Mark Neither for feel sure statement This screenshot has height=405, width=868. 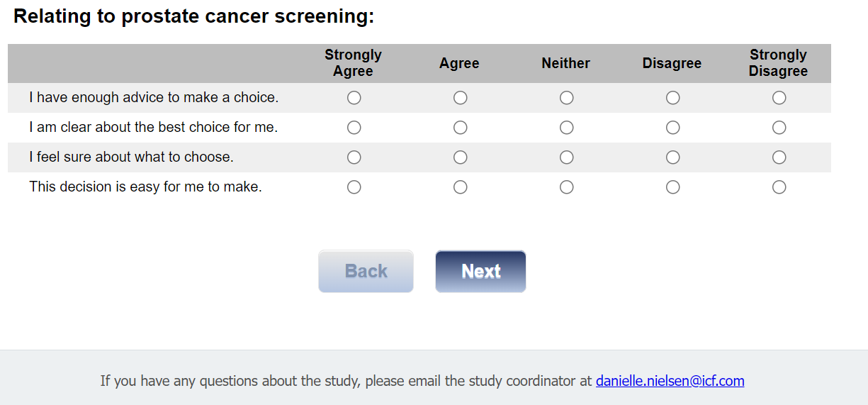point(566,157)
